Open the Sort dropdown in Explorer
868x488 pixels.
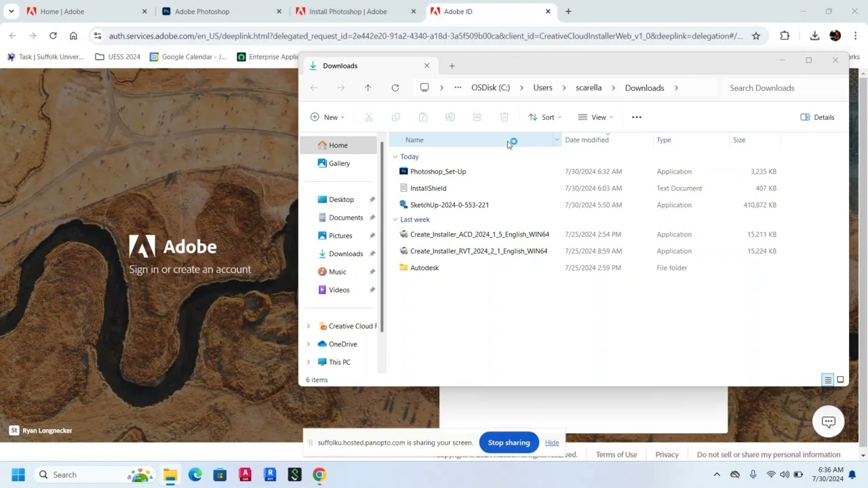click(545, 117)
